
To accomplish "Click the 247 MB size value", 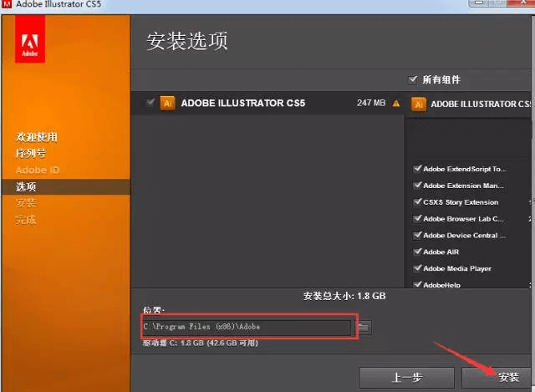I will [x=371, y=103].
